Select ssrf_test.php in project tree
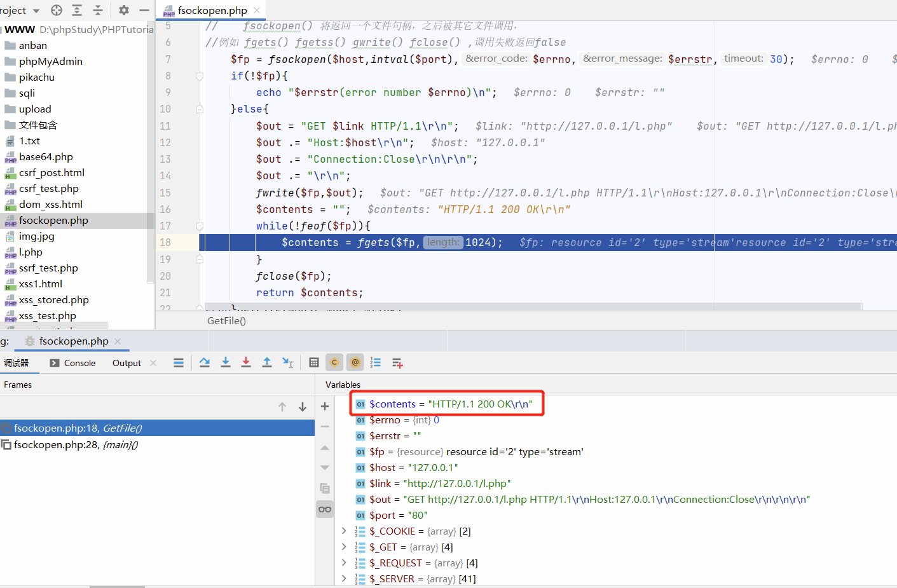This screenshot has height=588, width=897. pos(48,268)
